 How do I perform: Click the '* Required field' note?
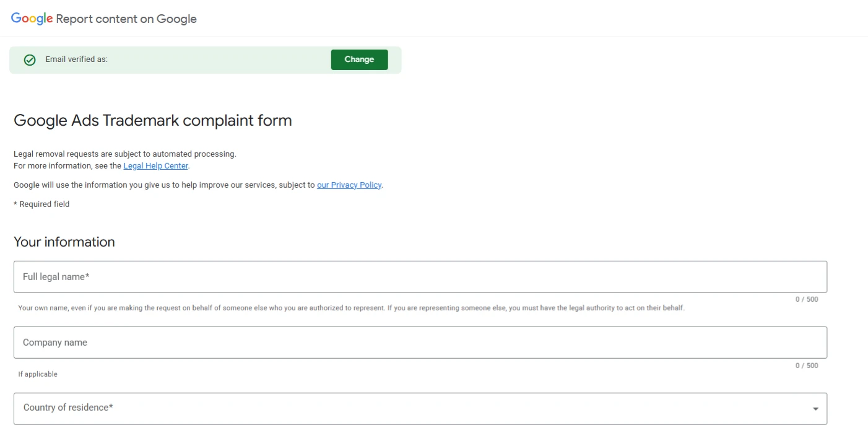[41, 204]
